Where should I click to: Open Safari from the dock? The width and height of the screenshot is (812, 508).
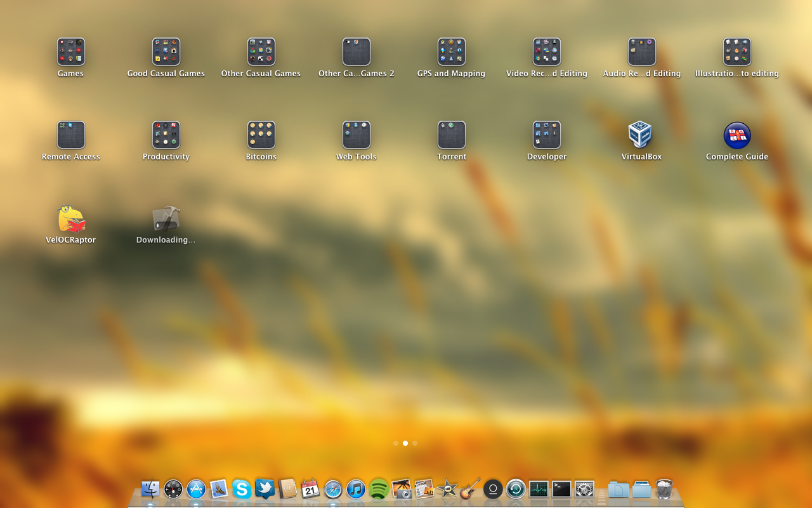[333, 489]
